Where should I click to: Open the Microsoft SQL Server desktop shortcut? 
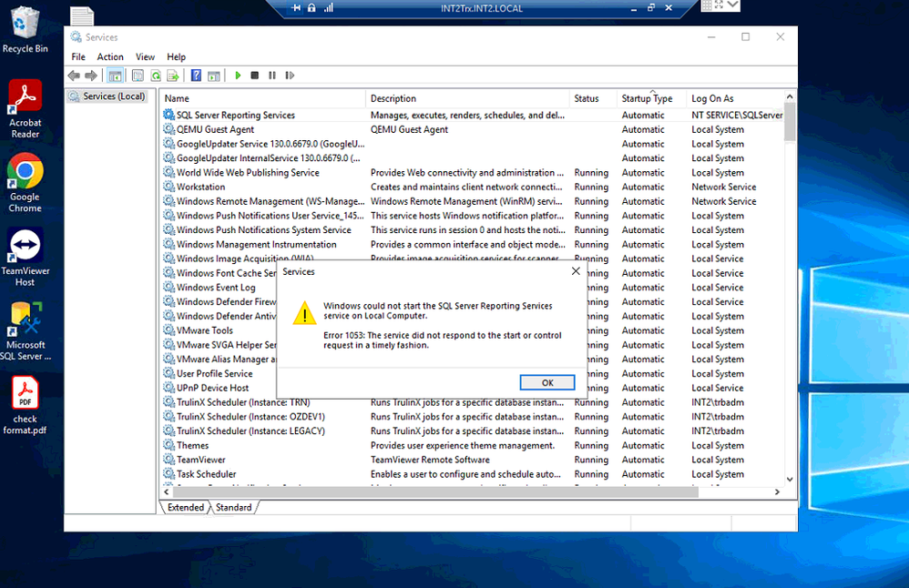click(25, 330)
